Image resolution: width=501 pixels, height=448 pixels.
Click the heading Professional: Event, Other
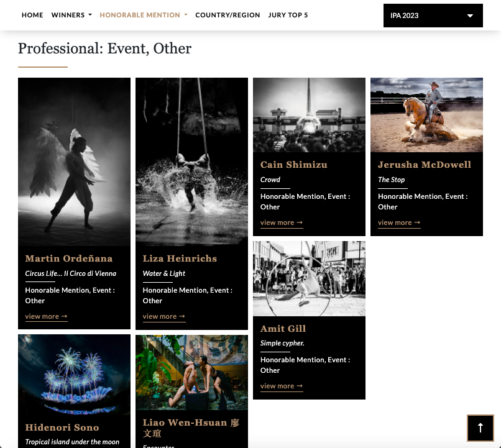click(x=104, y=48)
